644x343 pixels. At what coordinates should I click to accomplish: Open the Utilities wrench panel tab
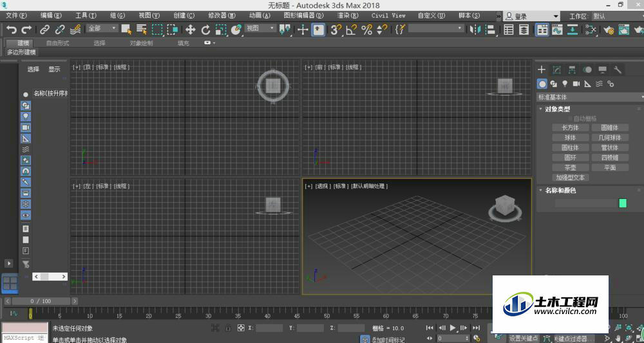point(618,70)
